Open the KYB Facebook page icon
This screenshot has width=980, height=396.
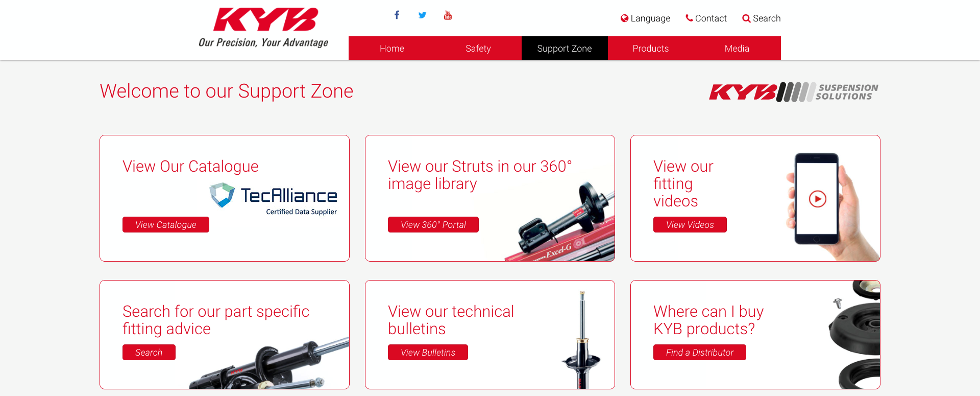pyautogui.click(x=397, y=15)
